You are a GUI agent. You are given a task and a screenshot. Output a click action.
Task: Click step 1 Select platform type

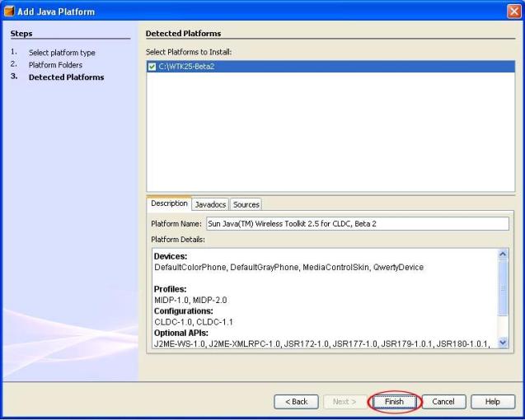[62, 53]
